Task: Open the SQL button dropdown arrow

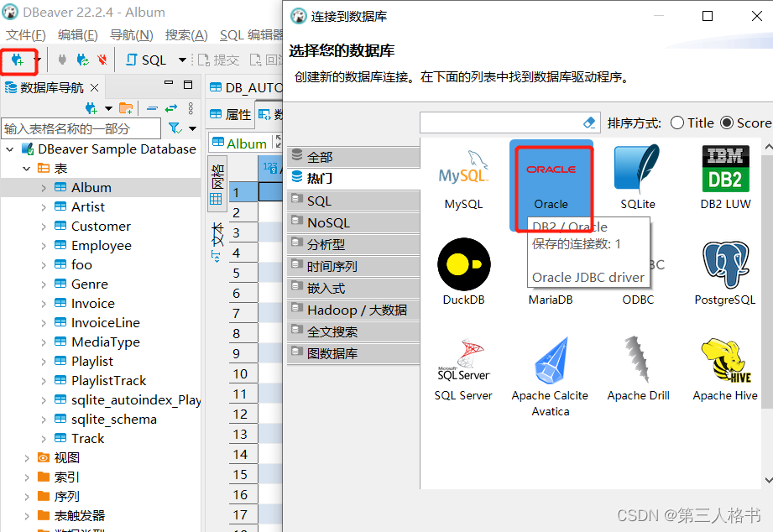Action: (182, 60)
